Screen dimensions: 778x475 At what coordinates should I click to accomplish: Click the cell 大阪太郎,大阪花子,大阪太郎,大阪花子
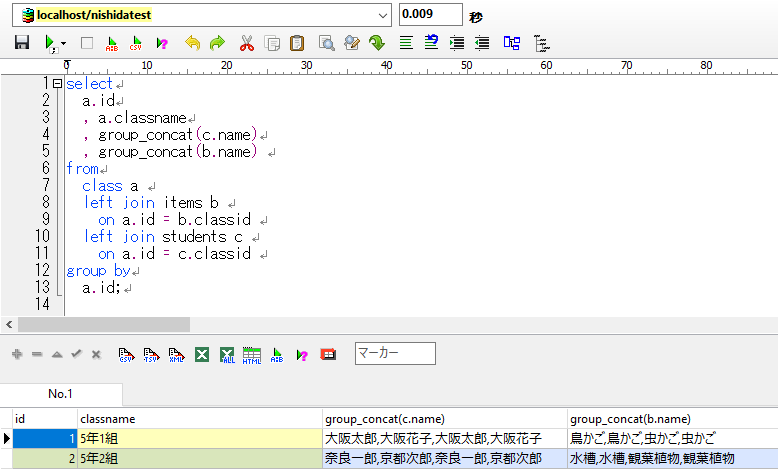click(445, 439)
